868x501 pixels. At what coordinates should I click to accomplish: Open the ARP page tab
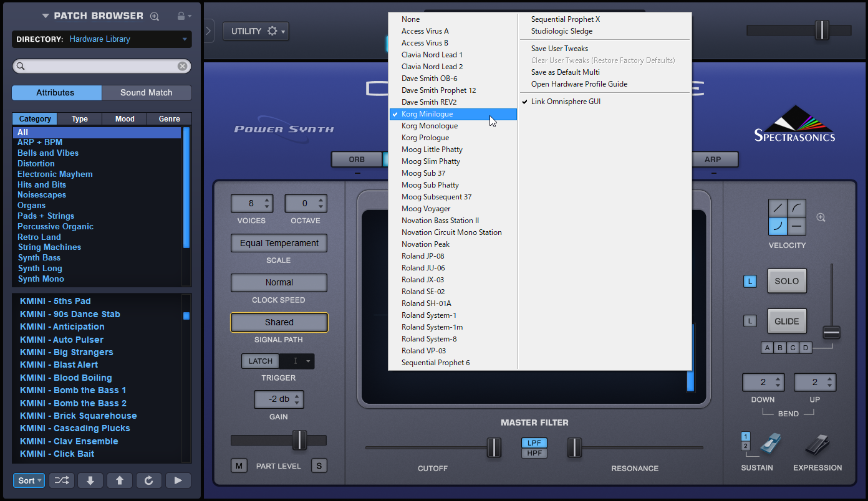coord(713,160)
